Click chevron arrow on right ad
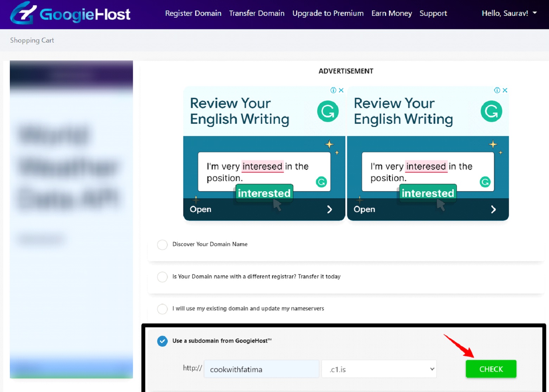Screen dimensions: 549x392 (x=493, y=210)
